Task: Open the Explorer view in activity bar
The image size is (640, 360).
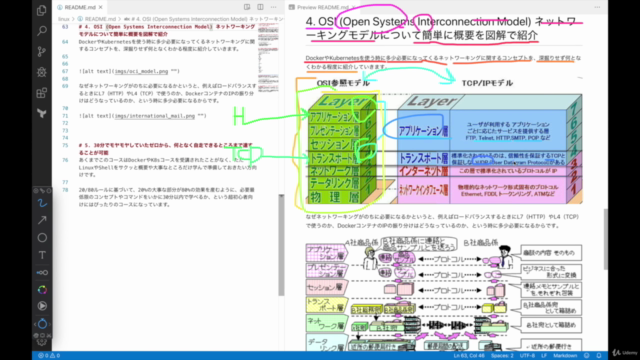Action: pos(42,10)
